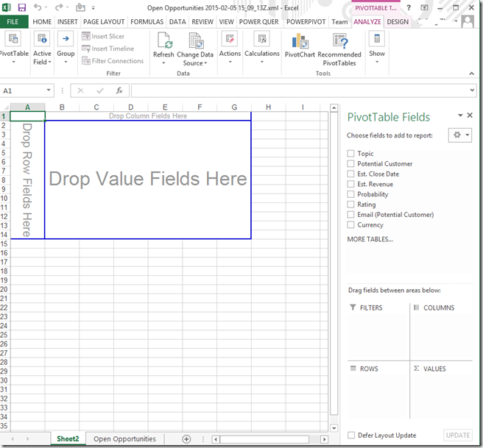Image resolution: width=483 pixels, height=448 pixels.
Task: Open the field list Tools gear dropdown
Action: tap(460, 135)
